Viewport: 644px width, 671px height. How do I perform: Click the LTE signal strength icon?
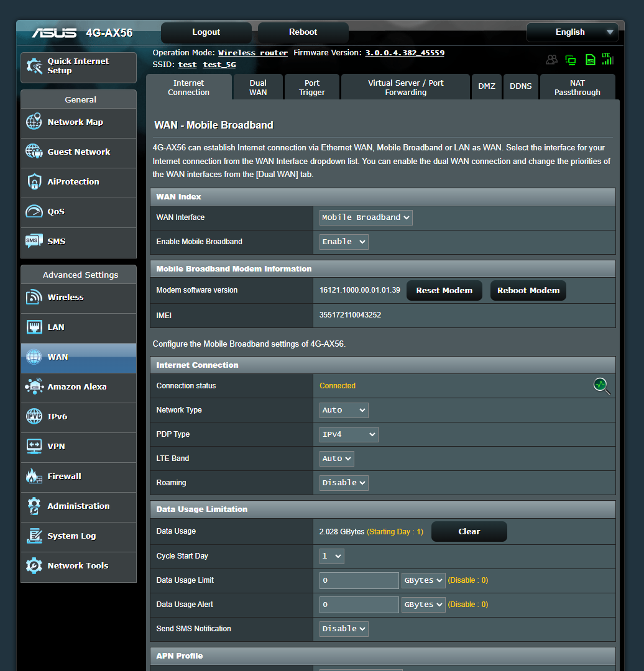(x=607, y=59)
